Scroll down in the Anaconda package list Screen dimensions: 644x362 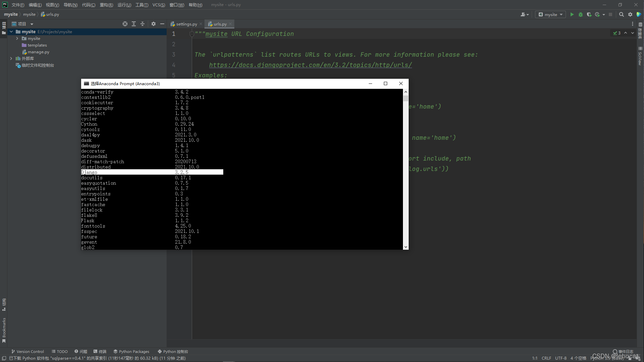point(405,247)
